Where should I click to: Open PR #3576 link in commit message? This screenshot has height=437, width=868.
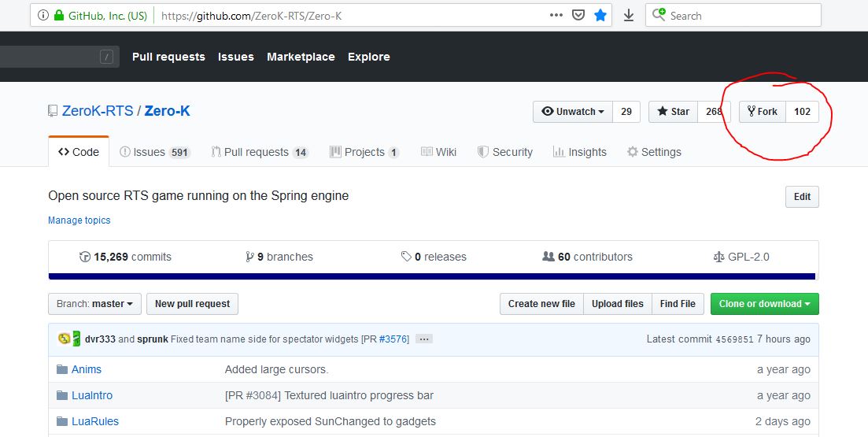pyautogui.click(x=393, y=339)
